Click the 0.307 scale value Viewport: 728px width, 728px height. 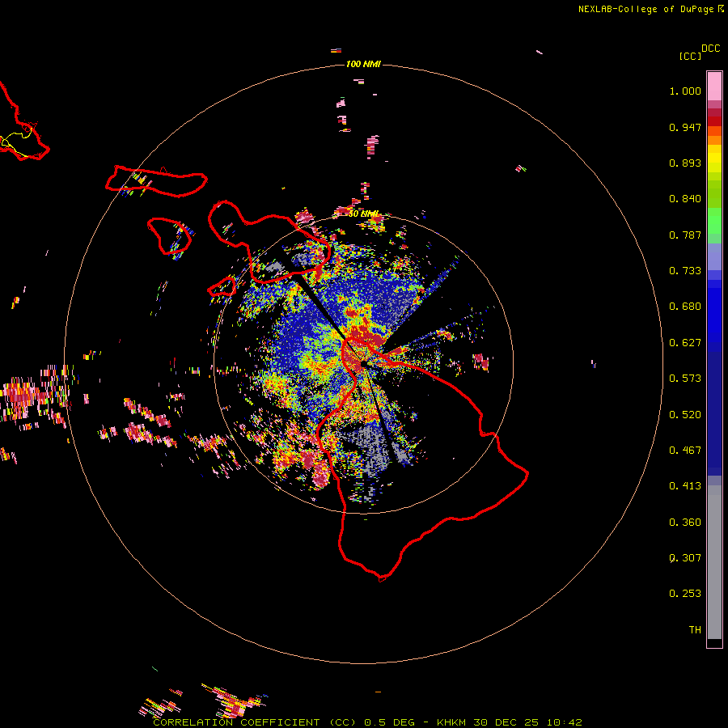[x=685, y=558]
